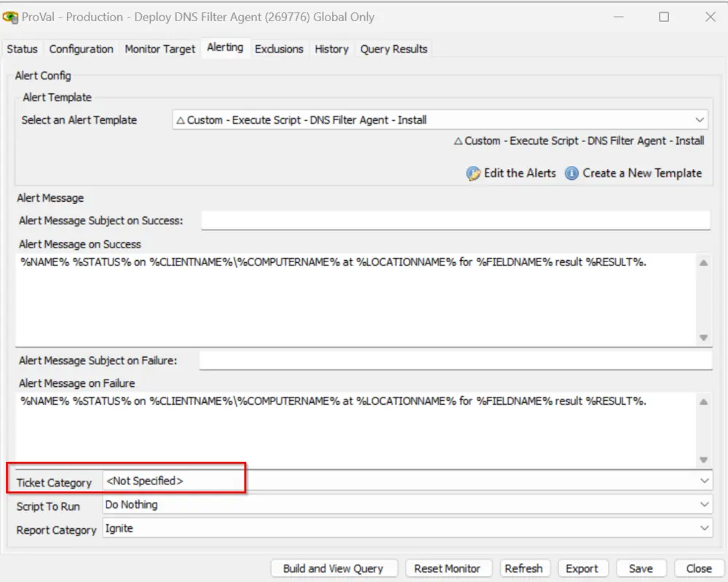Click the template name text under the dropdown
The width and height of the screenshot is (728, 582).
(x=579, y=141)
